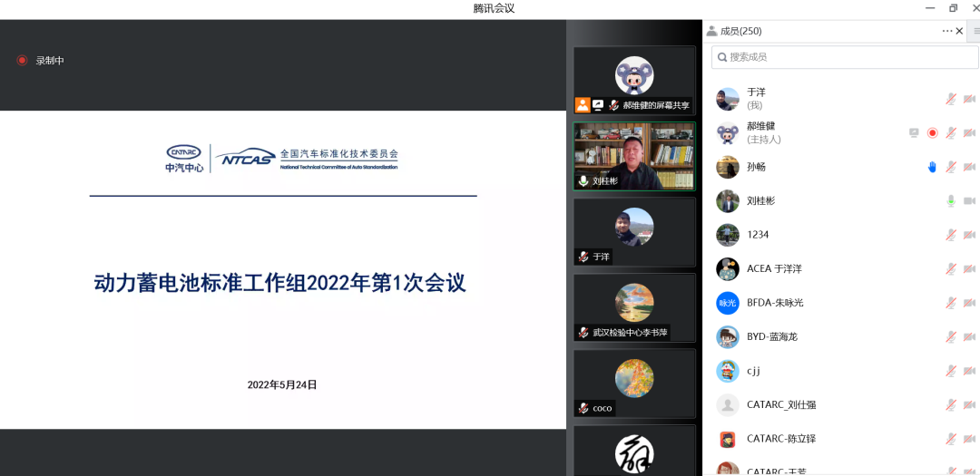Viewport: 980px width, 476px height.
Task: Toggle the camera icon for 刘桂彬
Action: 968,200
